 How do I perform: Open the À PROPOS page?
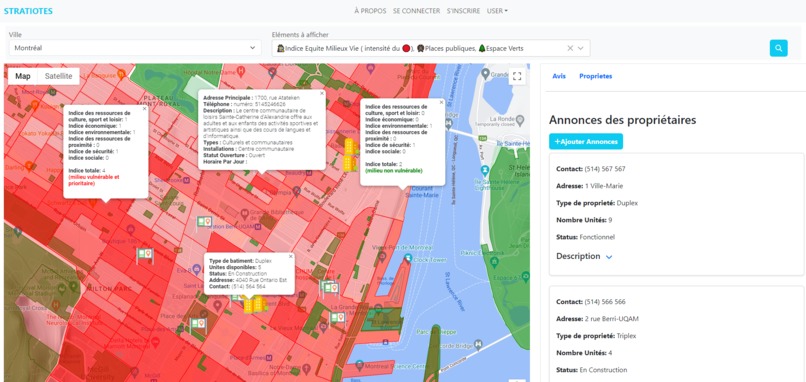370,11
